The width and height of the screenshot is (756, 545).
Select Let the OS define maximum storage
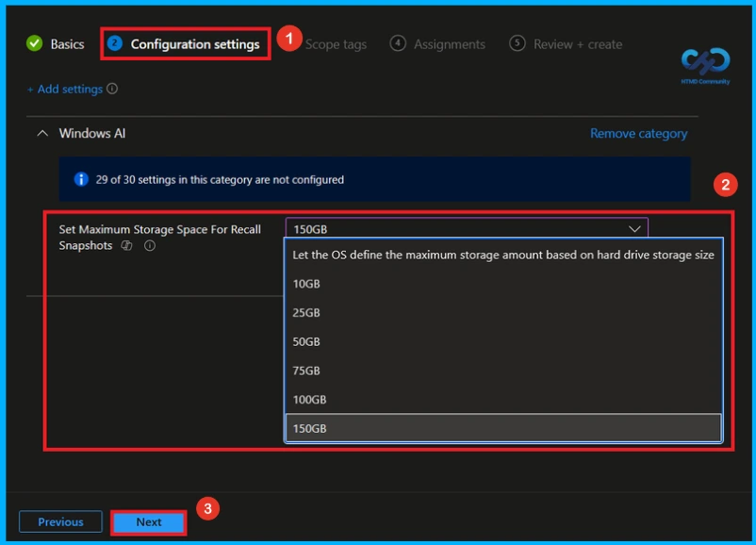(x=503, y=255)
